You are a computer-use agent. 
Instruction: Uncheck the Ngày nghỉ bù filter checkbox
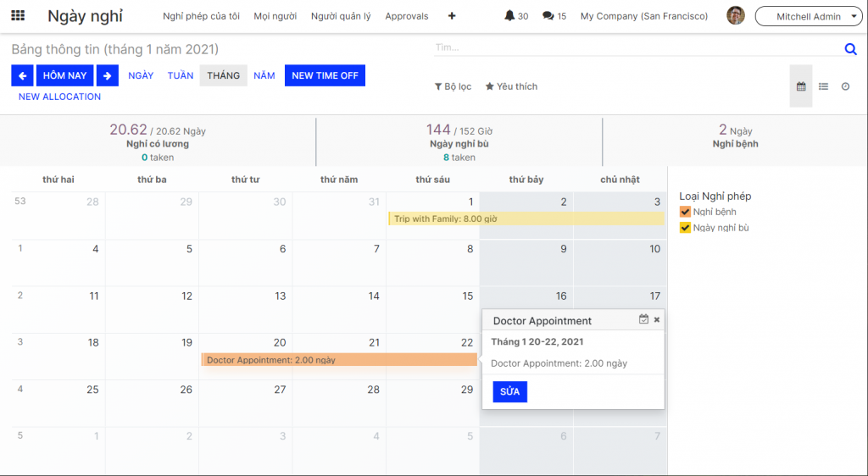click(x=685, y=228)
